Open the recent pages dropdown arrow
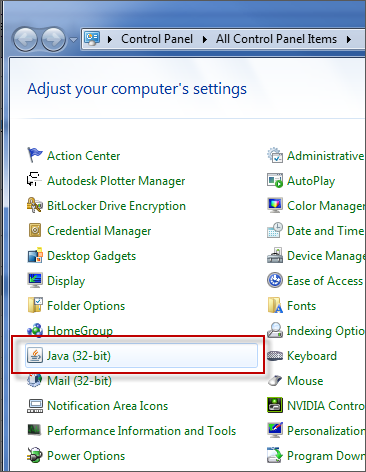The image size is (366, 472). pos(73,40)
